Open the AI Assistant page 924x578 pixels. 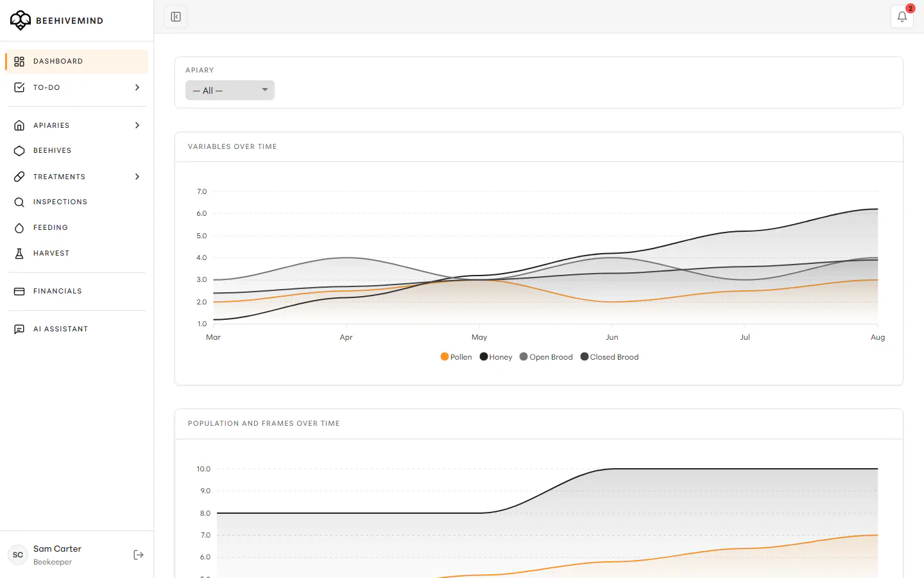[x=77, y=329]
